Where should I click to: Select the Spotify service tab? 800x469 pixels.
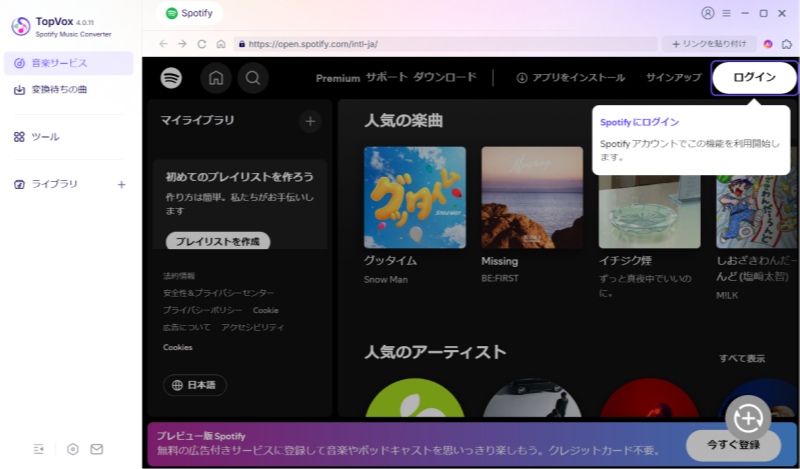tap(189, 13)
